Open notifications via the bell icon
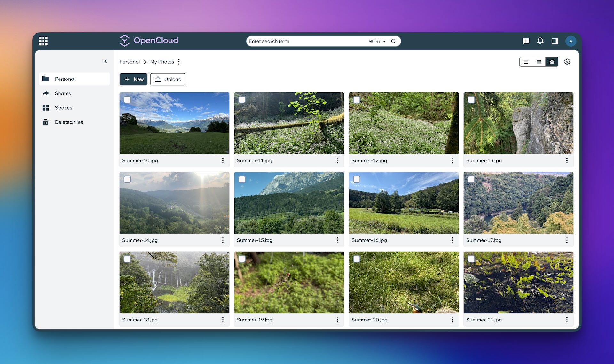The width and height of the screenshot is (614, 364). tap(540, 41)
